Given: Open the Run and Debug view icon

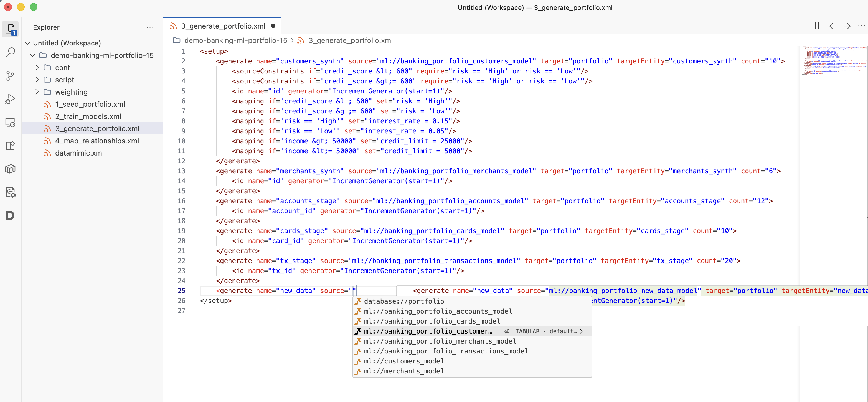Looking at the screenshot, I should pyautogui.click(x=11, y=99).
